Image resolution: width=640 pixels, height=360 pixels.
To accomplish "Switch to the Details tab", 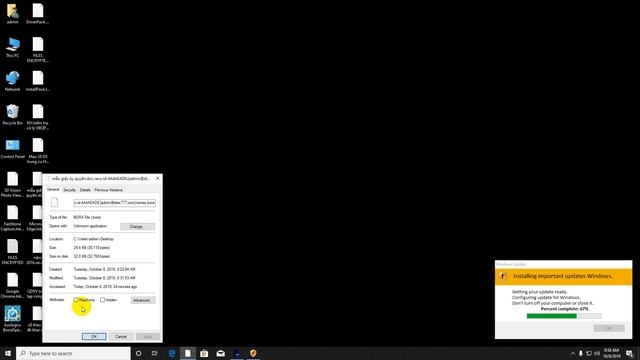I will coord(85,190).
